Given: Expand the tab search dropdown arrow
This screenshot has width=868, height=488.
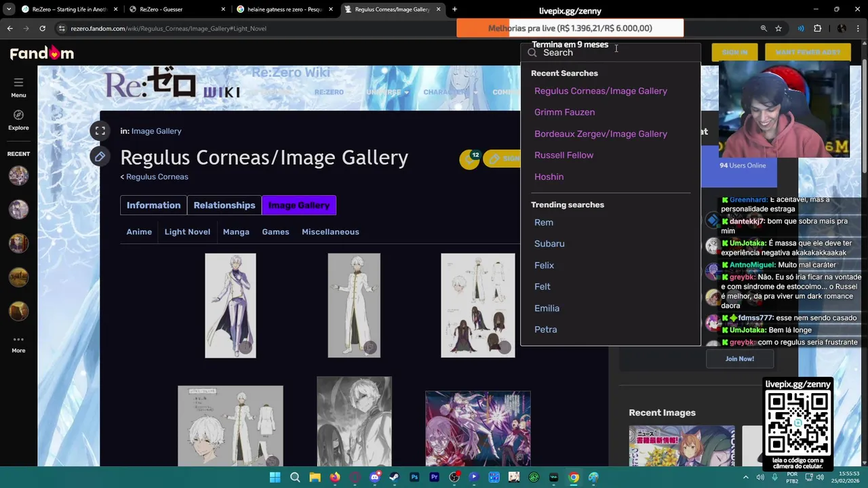Looking at the screenshot, I should [7, 9].
